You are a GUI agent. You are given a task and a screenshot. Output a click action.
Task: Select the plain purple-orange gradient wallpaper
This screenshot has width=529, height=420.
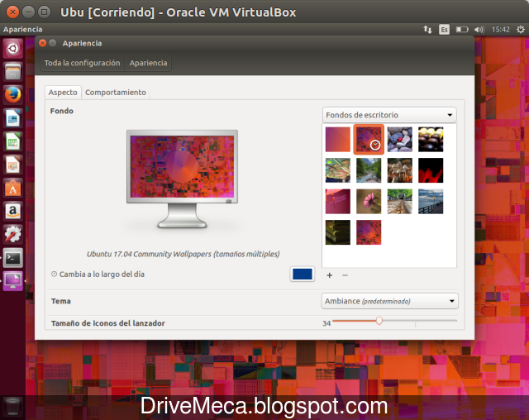[x=338, y=140]
